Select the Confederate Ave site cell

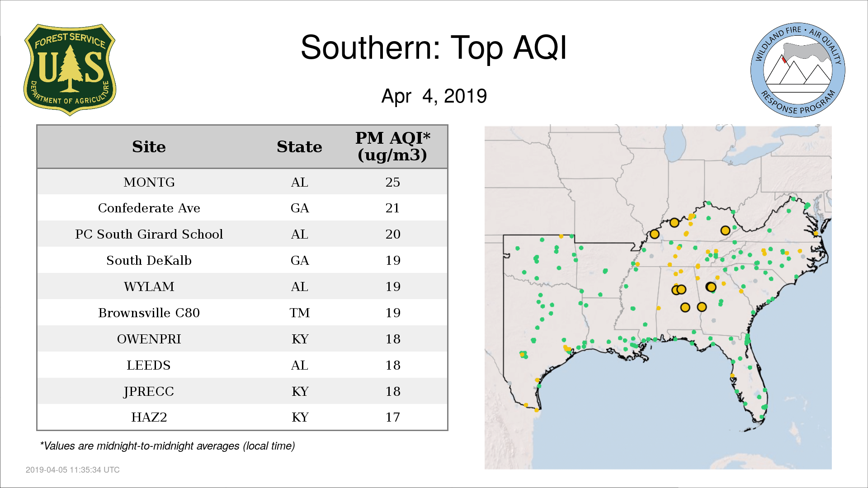(x=149, y=208)
